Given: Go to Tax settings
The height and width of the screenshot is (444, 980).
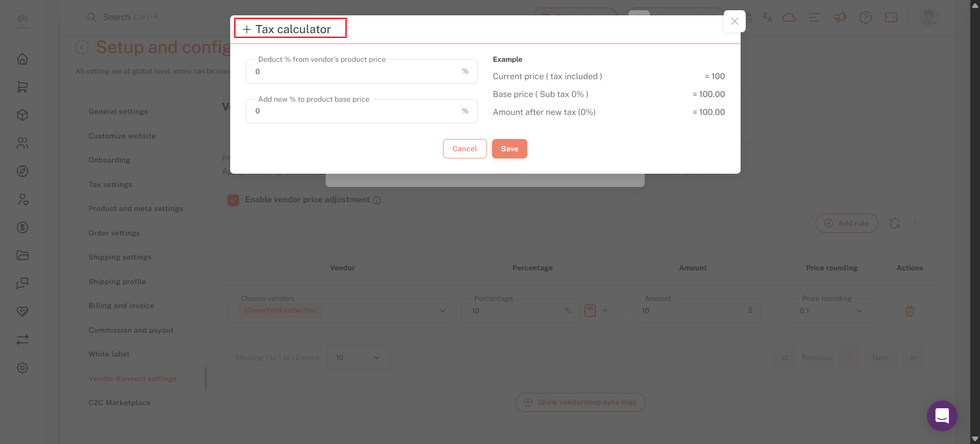Looking at the screenshot, I should point(110,184).
